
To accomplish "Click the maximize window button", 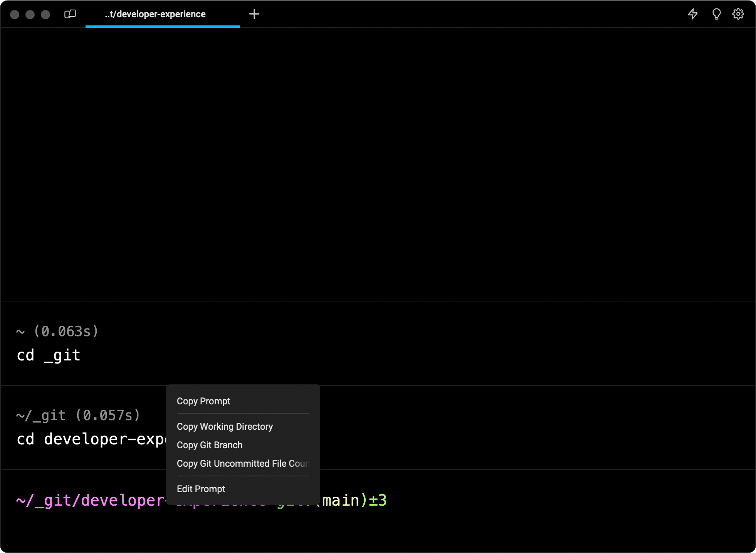I will [x=45, y=15].
